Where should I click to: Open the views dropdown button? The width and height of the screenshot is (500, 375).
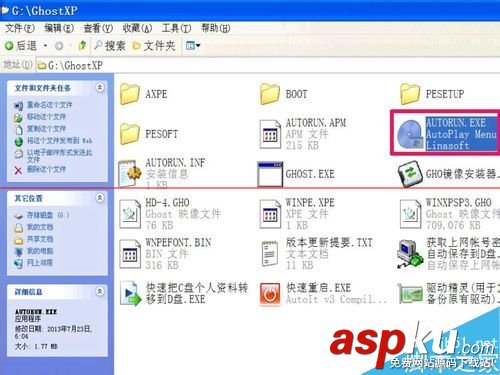[x=193, y=45]
